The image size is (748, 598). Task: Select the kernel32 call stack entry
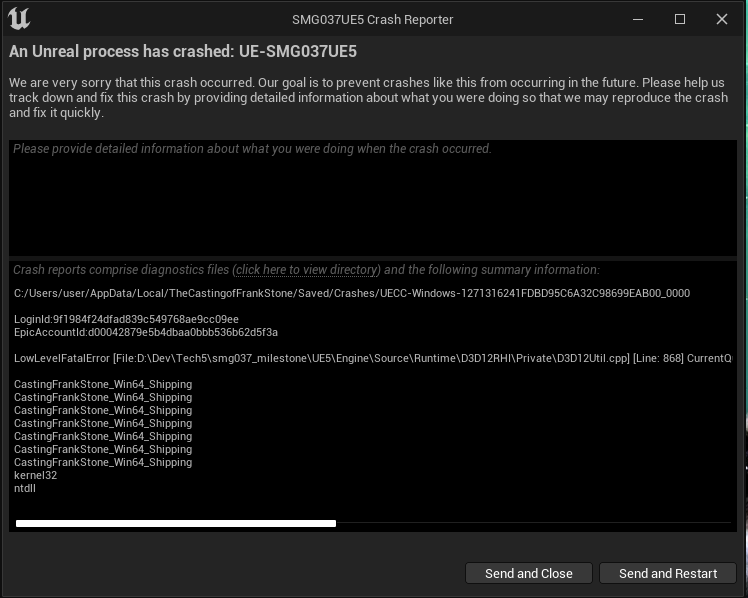click(x=35, y=475)
